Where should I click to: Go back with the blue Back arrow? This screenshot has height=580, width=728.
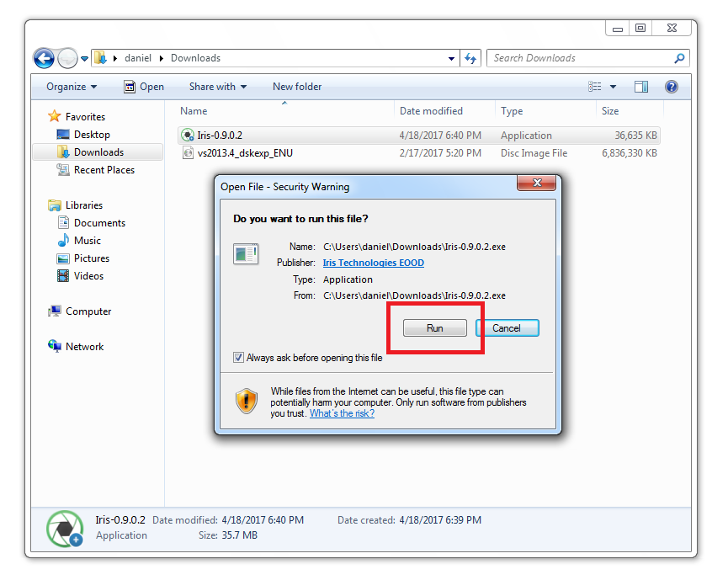click(44, 59)
